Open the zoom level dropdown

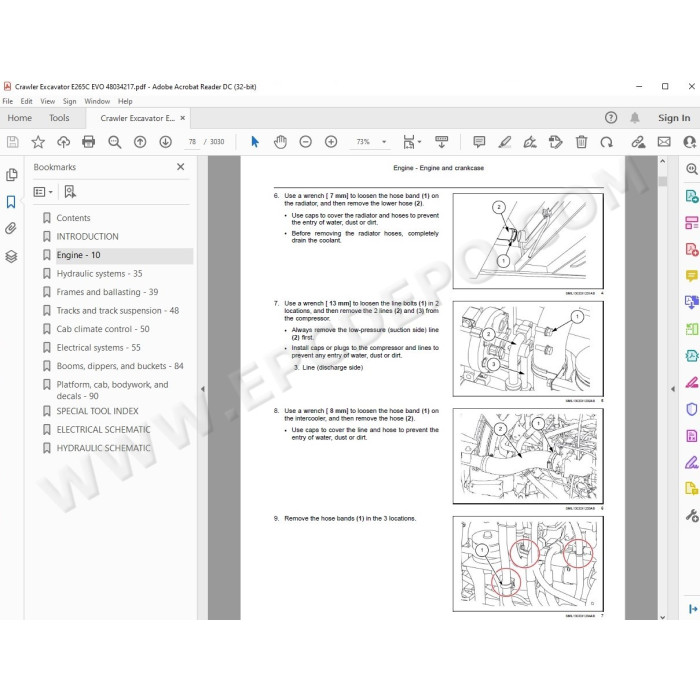[x=384, y=142]
